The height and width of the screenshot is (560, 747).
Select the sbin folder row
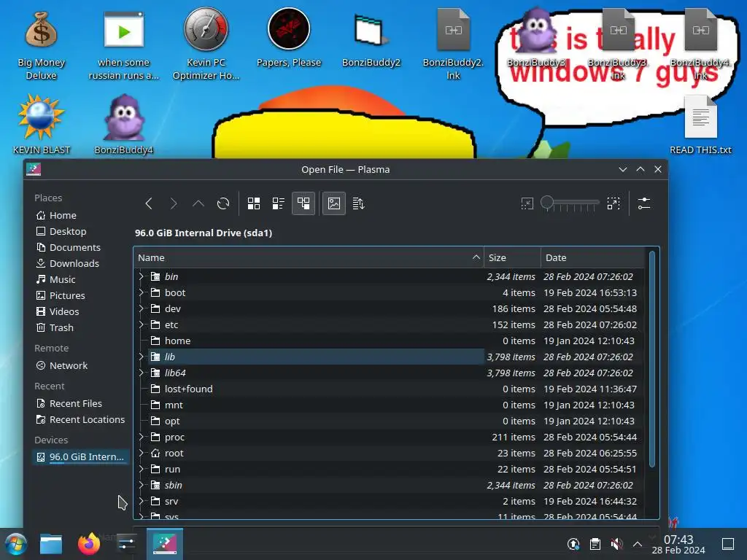point(389,485)
